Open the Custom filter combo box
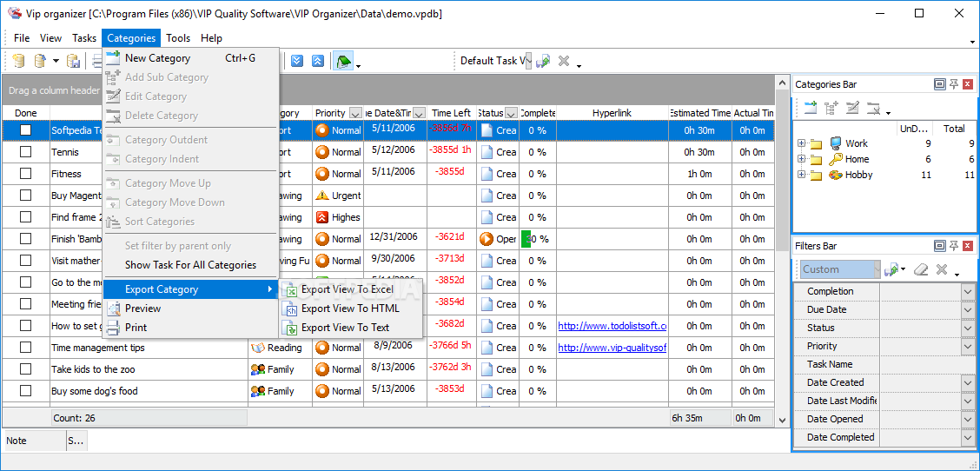This screenshot has height=471, width=980. [x=878, y=269]
